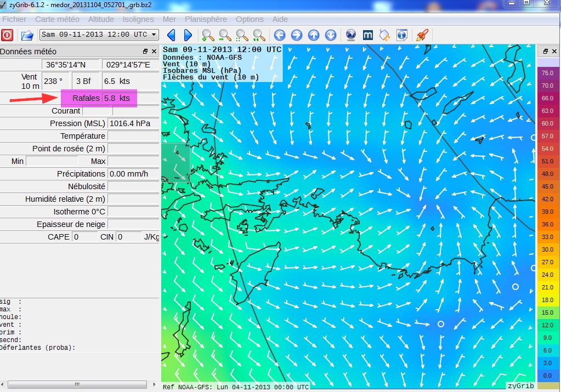Click the blue 'm' meteotable icon

pos(369,35)
